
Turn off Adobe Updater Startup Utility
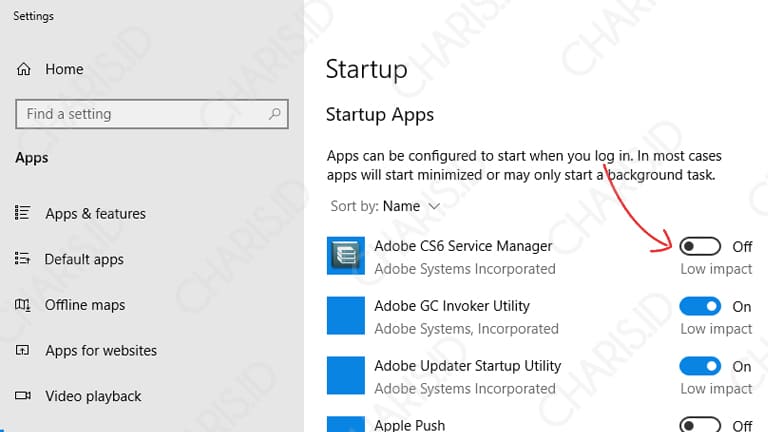point(700,366)
